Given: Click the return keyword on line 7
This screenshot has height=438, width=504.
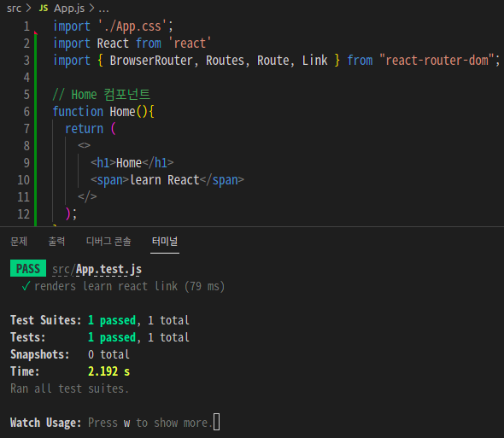Looking at the screenshot, I should tap(84, 129).
